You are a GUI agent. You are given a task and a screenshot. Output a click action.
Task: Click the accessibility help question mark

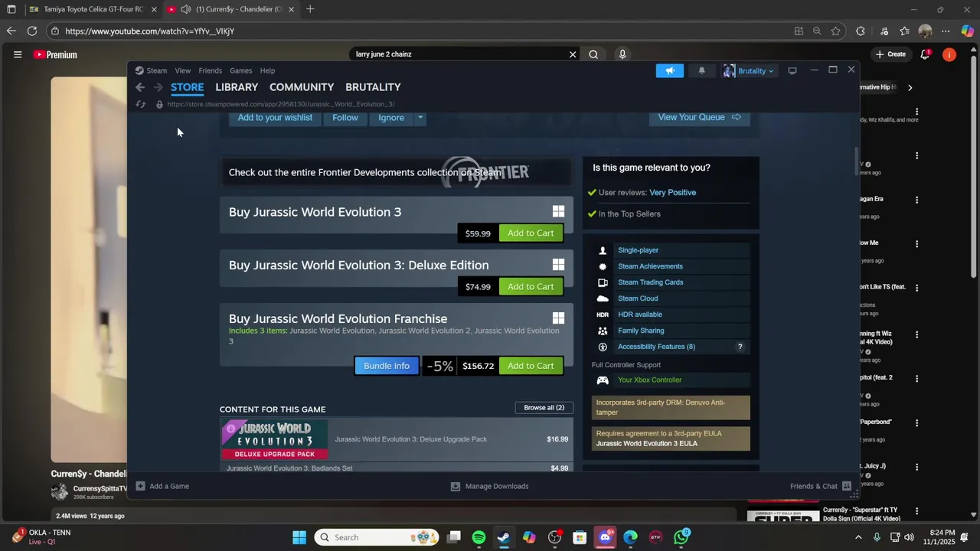[x=740, y=347]
